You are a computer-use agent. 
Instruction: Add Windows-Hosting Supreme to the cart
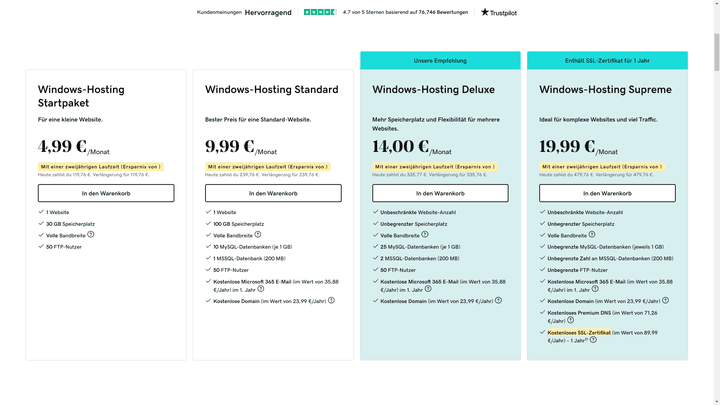point(608,193)
